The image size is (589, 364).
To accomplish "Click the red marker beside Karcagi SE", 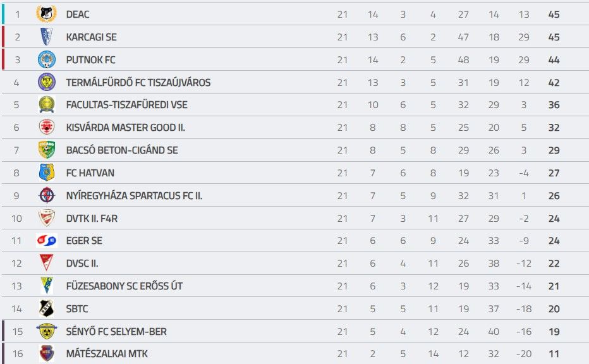I will 3,37.
